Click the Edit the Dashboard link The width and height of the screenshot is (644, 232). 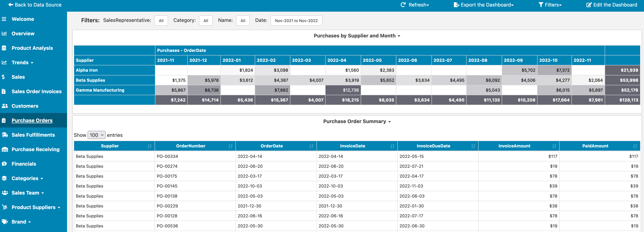pyautogui.click(x=612, y=5)
